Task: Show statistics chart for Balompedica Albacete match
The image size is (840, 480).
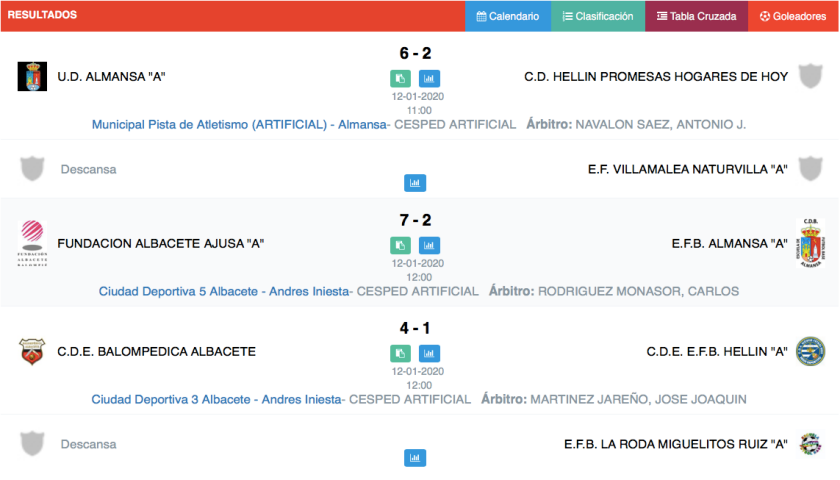Action: [x=430, y=353]
